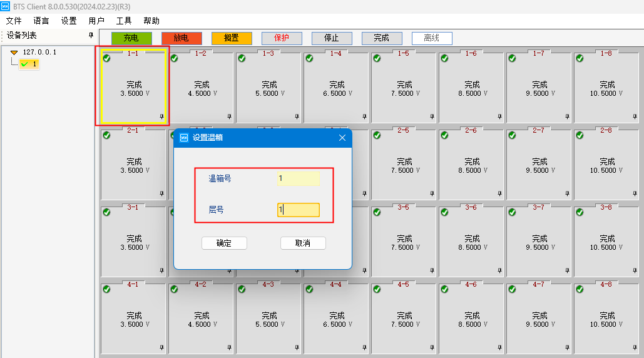
Task: Select channel 1-6 showing 8.5000 V
Action: point(471,88)
